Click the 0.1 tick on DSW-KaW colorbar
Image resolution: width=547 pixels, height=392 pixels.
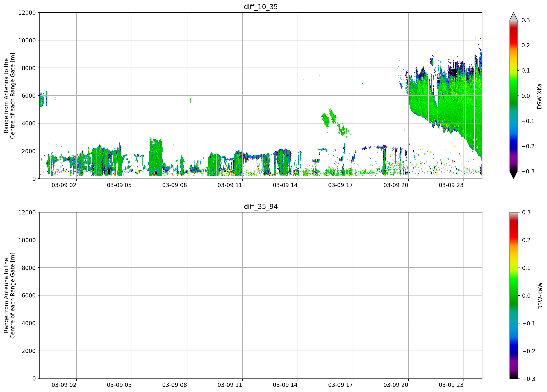coord(526,268)
